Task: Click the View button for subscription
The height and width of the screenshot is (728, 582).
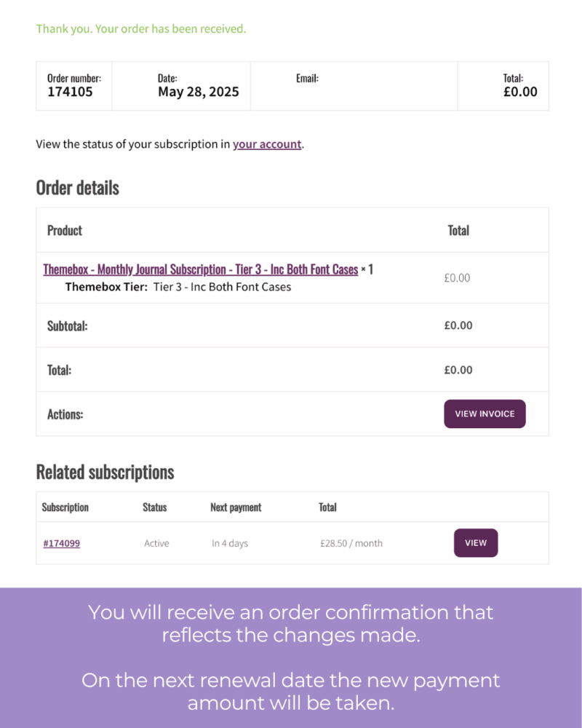Action: [476, 543]
